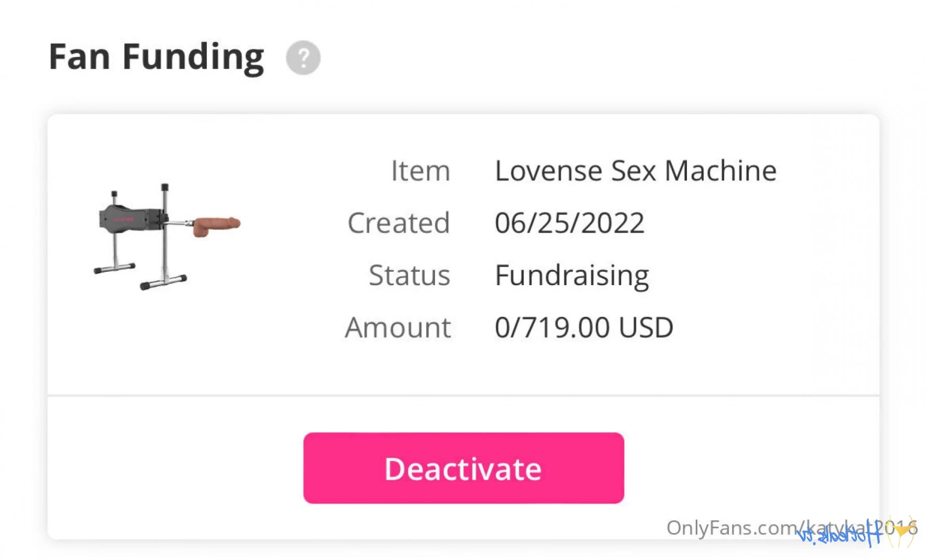Open the Lovense machine product thumbnail

(167, 237)
